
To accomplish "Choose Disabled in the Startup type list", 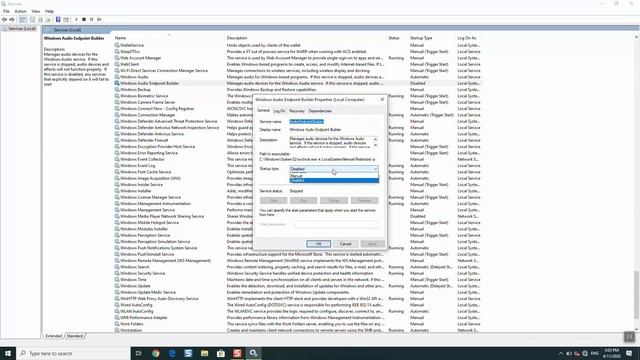I will tap(334, 180).
